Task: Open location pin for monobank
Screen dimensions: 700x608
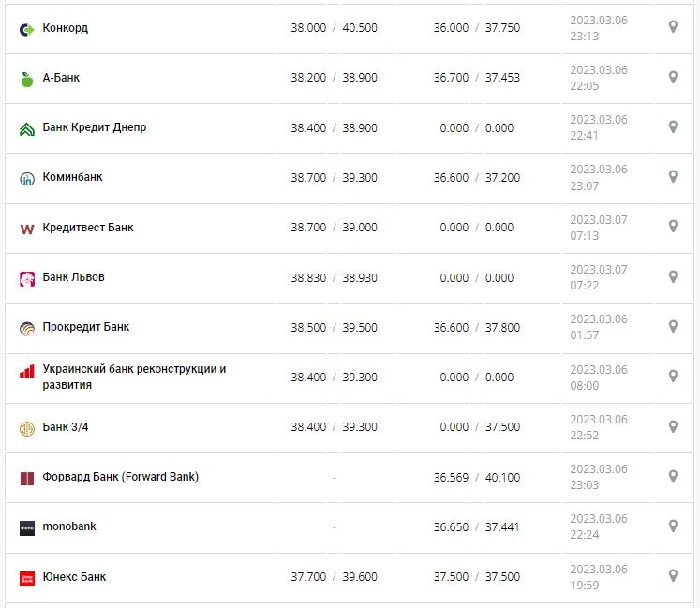Action: coord(672,526)
